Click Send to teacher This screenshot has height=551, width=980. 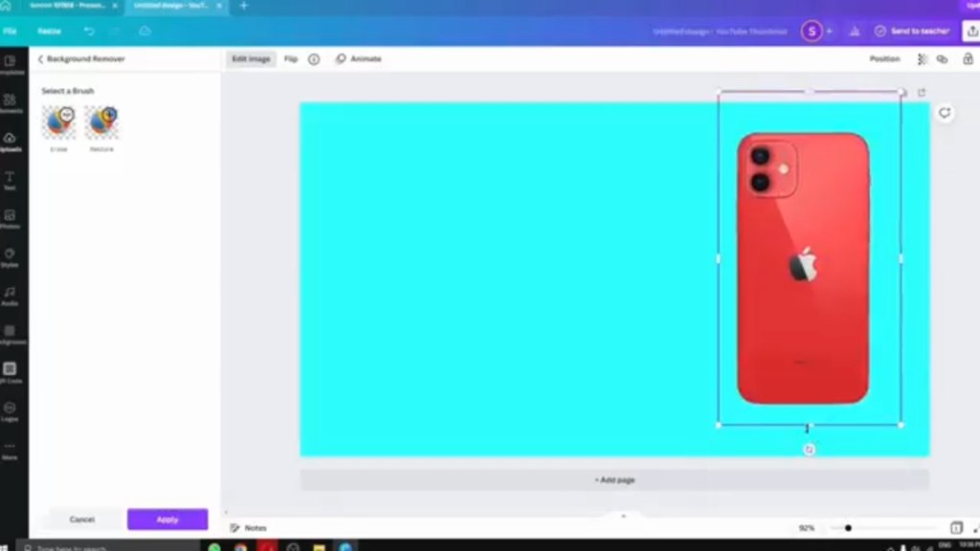point(912,31)
